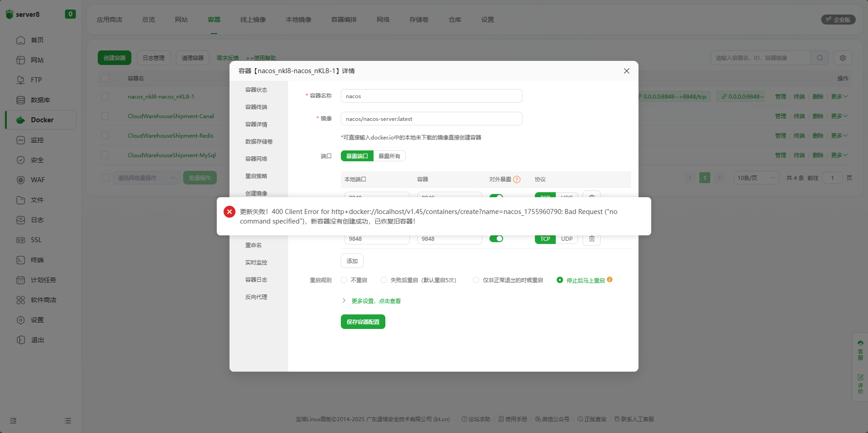868x433 pixels.
Task: Switch to the 线上镜像 top tab
Action: click(253, 20)
